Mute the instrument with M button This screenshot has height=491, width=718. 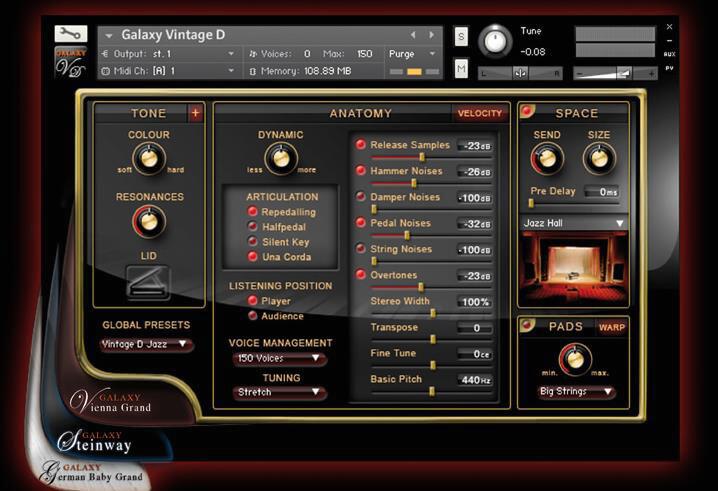click(x=461, y=69)
